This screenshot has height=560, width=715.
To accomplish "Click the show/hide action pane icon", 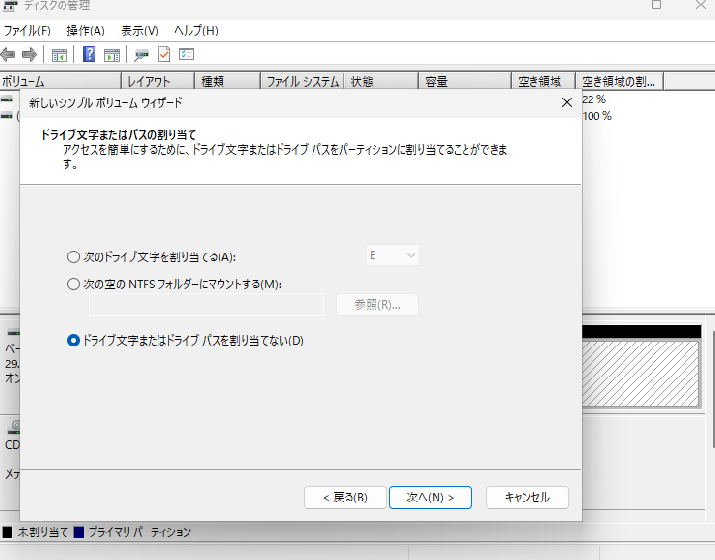I will pos(112,54).
